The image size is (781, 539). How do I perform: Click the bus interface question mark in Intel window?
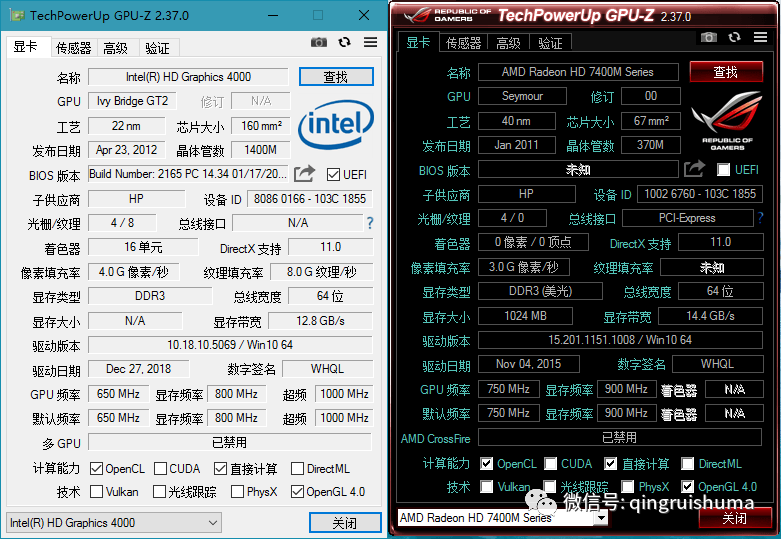tap(370, 223)
